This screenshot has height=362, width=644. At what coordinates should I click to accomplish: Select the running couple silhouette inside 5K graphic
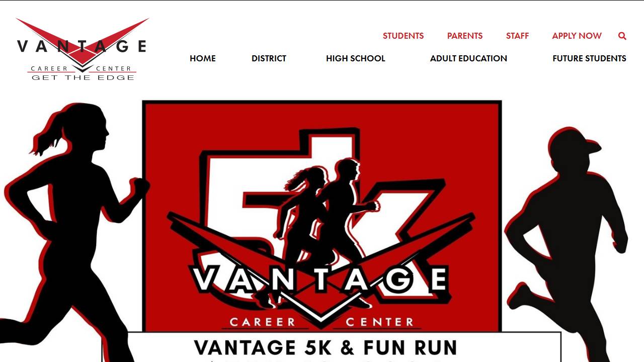pyautogui.click(x=322, y=231)
